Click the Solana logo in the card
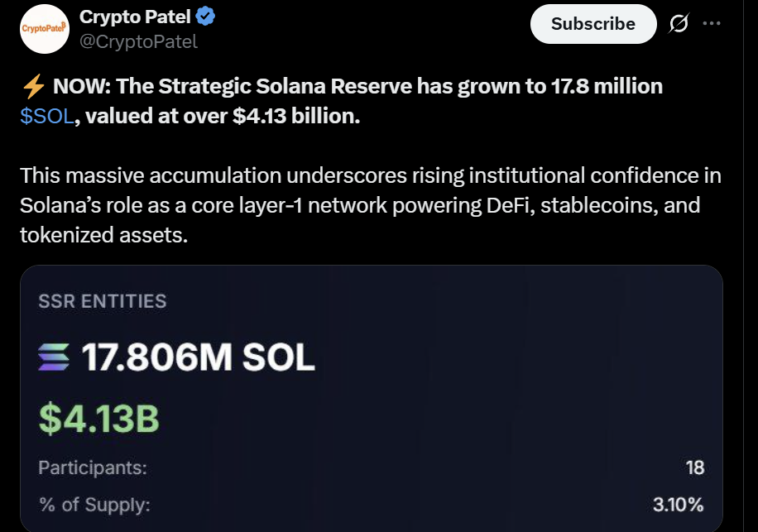The height and width of the screenshot is (532, 758). (x=55, y=357)
